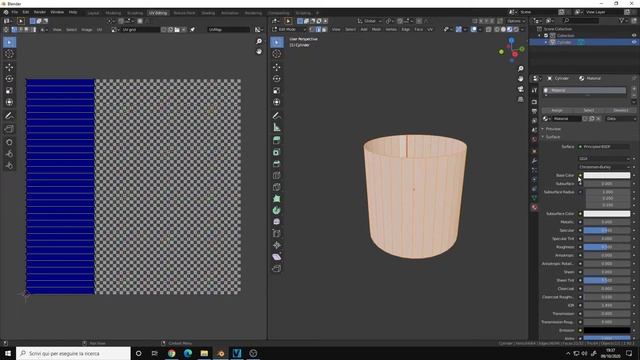Screen dimensions: 640x360
Task: Select the Move tool in UV editor toolbar
Action: click(9, 67)
